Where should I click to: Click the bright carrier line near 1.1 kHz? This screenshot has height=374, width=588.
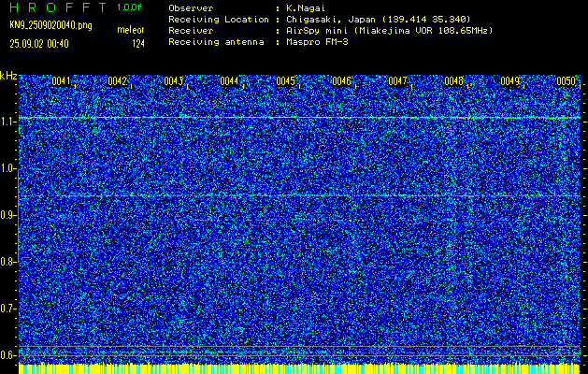[x=299, y=118]
